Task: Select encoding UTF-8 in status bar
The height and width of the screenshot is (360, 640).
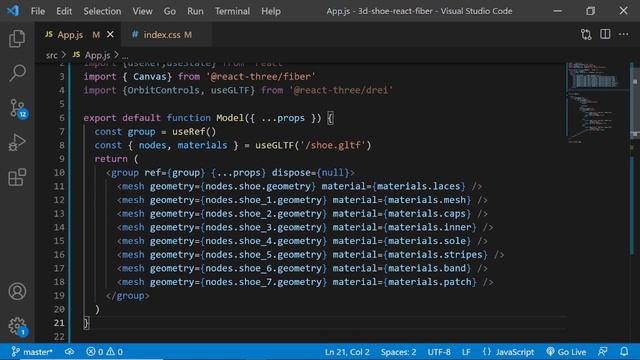Action: (439, 352)
